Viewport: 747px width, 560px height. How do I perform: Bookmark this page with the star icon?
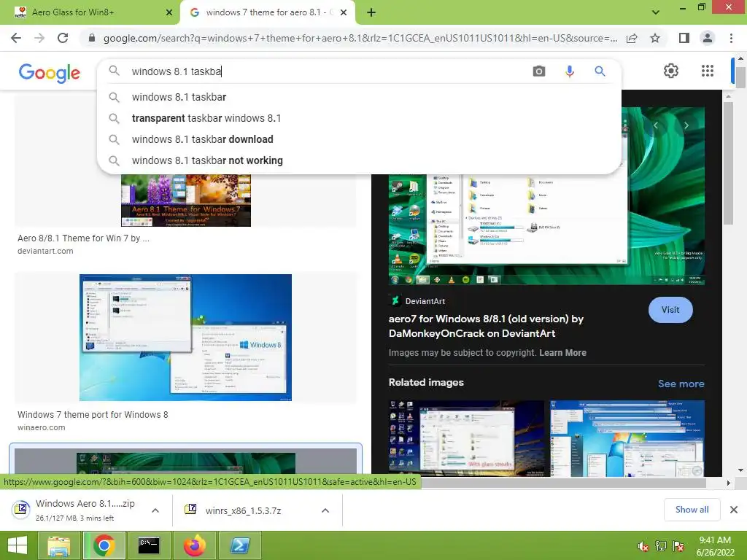[x=655, y=38]
